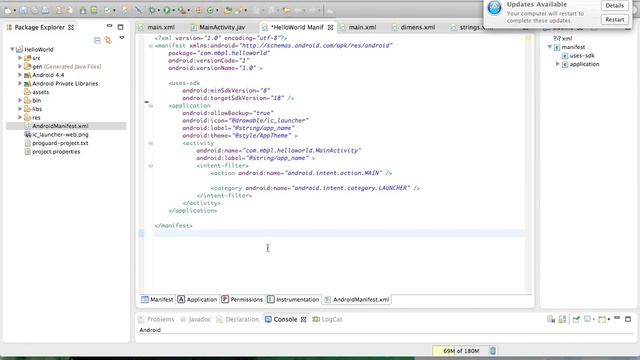The width and height of the screenshot is (640, 360).
Task: Click the Open Type folder icon
Action: click(x=228, y=10)
